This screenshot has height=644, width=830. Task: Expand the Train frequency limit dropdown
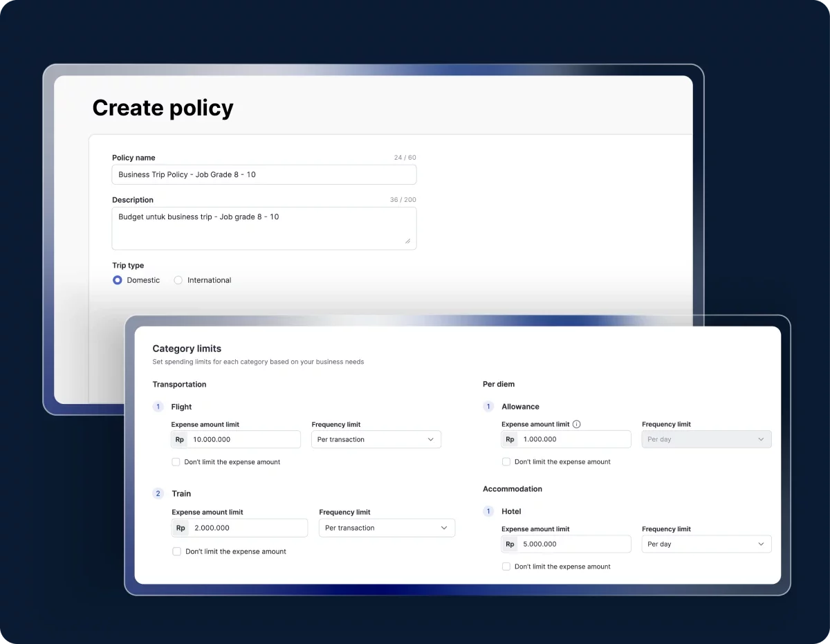pyautogui.click(x=387, y=528)
